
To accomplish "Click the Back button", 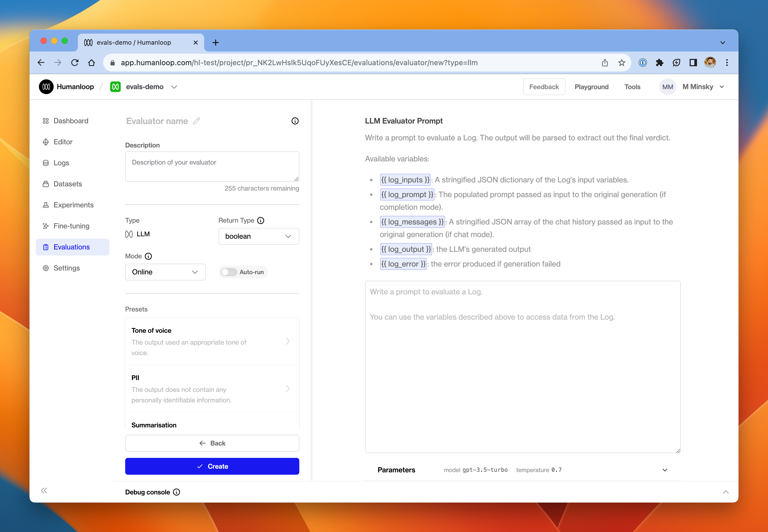I will 212,443.
